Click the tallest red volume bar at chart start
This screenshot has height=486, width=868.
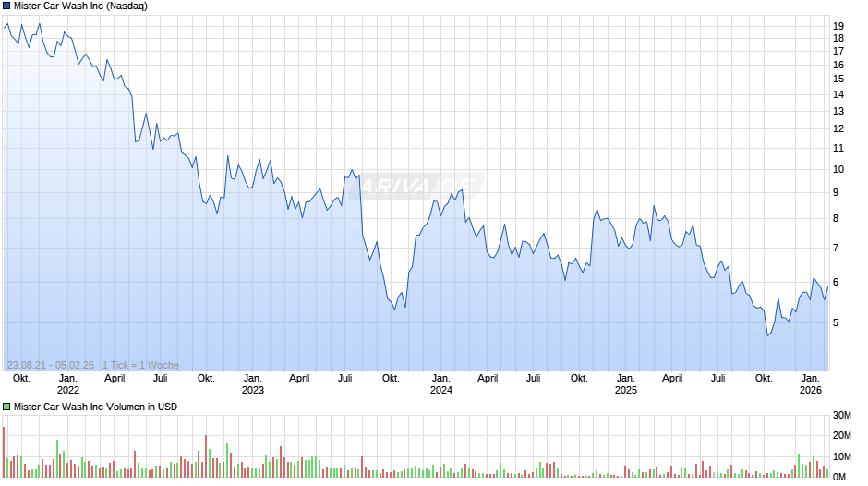coord(4,452)
